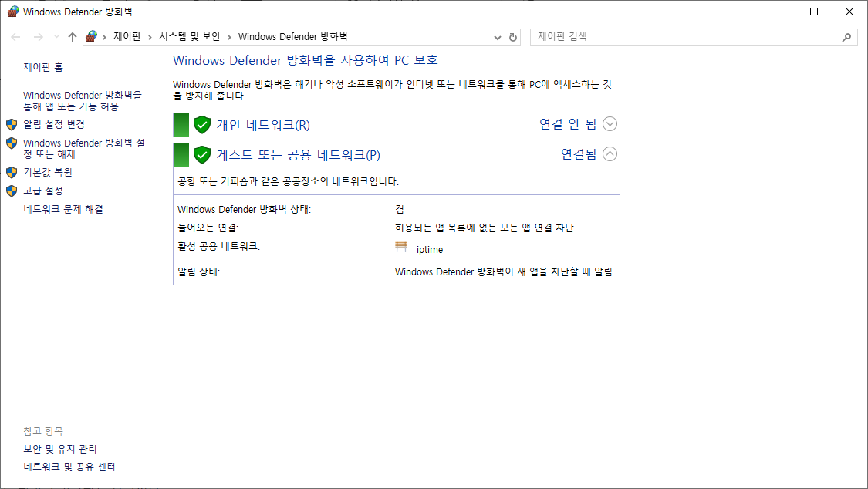Collapse the 공용 네트워크 section chevron
Screen dimensions: 868x489
click(610, 153)
